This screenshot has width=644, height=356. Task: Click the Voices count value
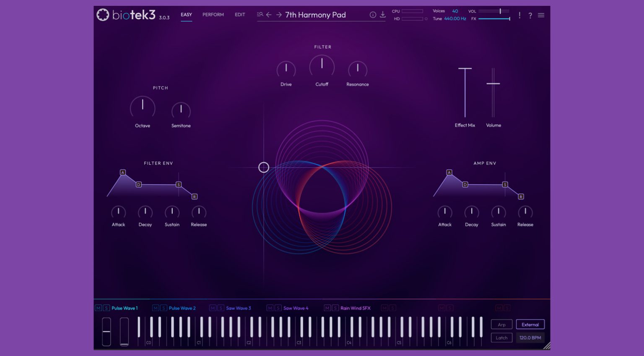point(454,11)
